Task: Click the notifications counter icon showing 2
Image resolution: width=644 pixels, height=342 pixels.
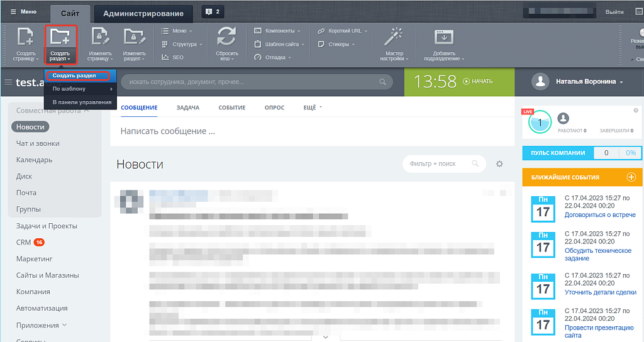Action: [213, 12]
